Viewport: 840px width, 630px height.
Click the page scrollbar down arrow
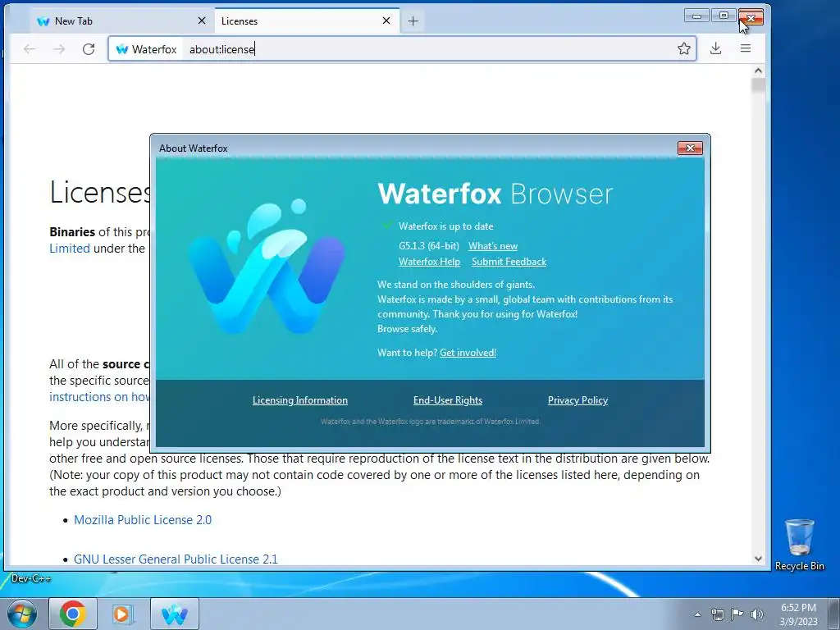(758, 558)
